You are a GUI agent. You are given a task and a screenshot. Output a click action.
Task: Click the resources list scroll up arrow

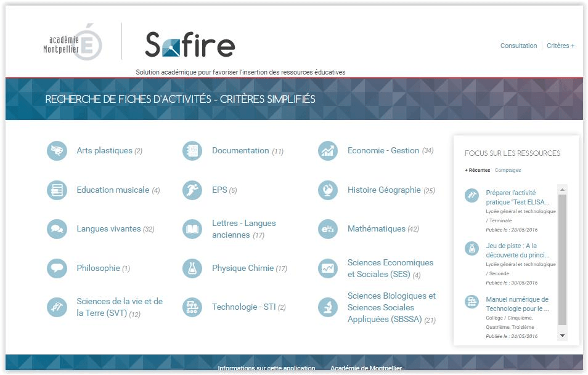click(x=562, y=190)
